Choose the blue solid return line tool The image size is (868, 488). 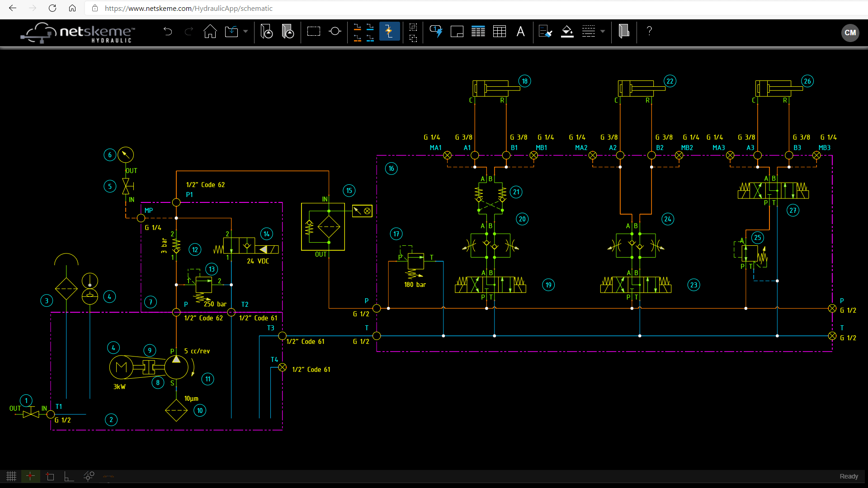[370, 27]
